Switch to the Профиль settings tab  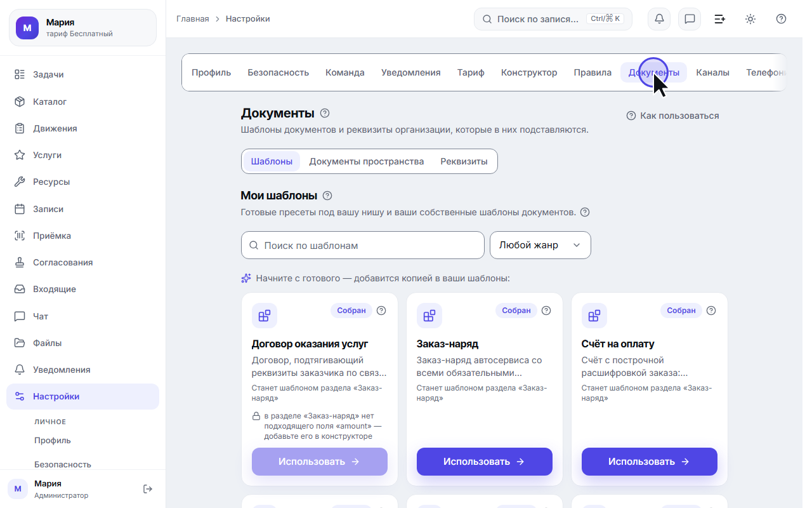coord(211,72)
